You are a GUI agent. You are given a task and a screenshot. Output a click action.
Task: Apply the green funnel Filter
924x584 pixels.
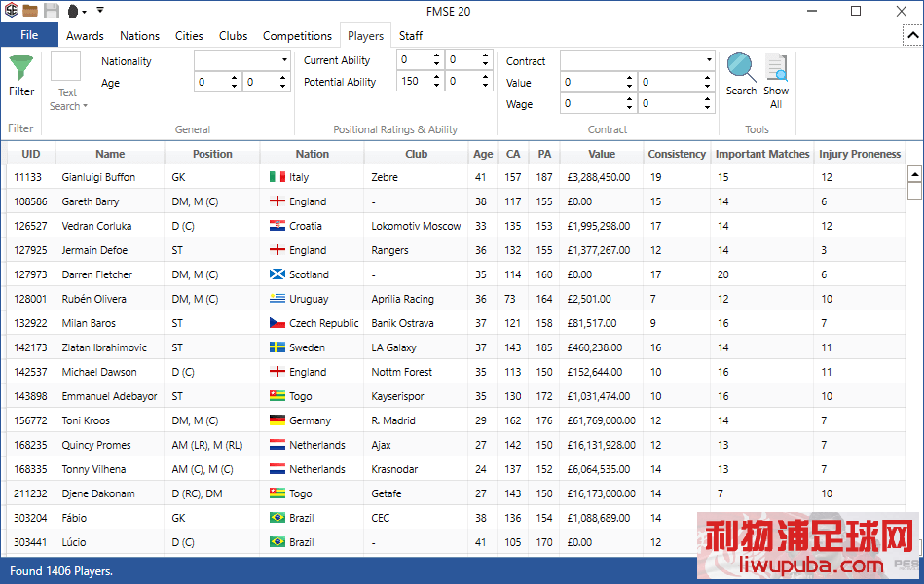click(x=21, y=77)
